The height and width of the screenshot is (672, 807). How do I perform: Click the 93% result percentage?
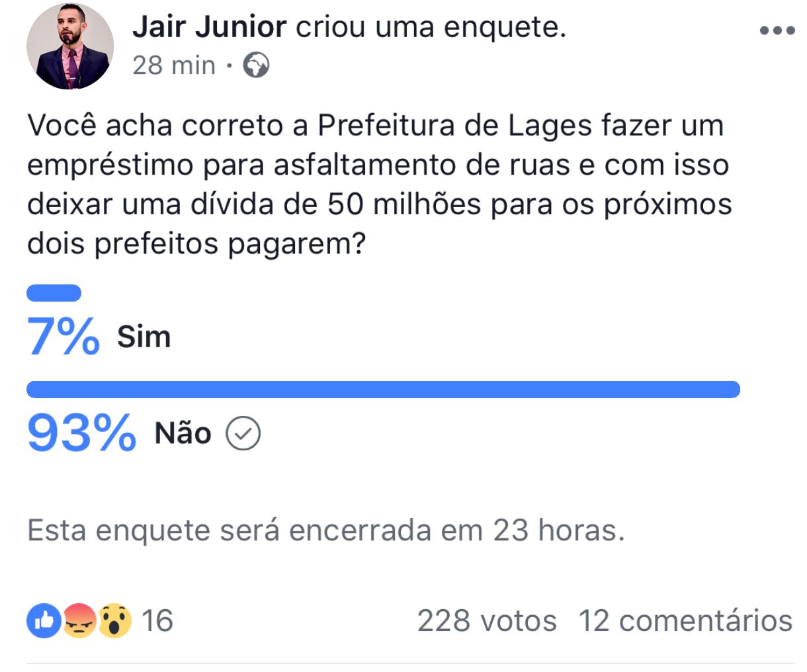point(82,434)
